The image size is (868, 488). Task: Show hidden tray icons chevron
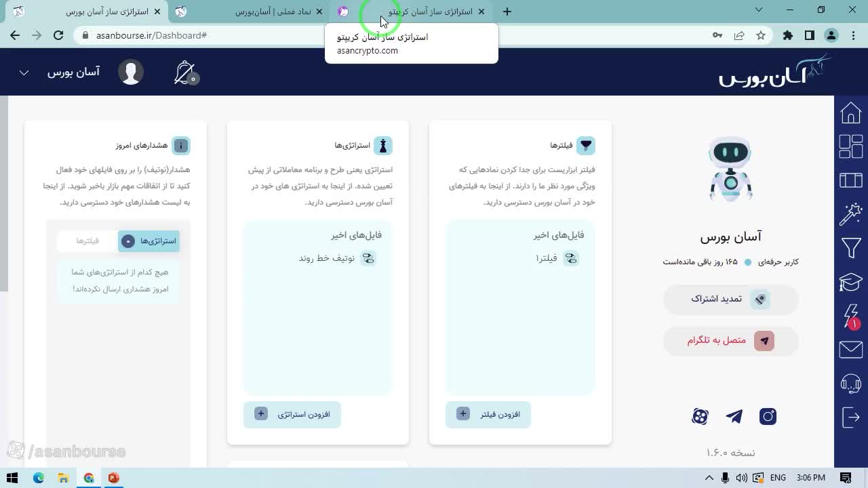[x=709, y=478]
